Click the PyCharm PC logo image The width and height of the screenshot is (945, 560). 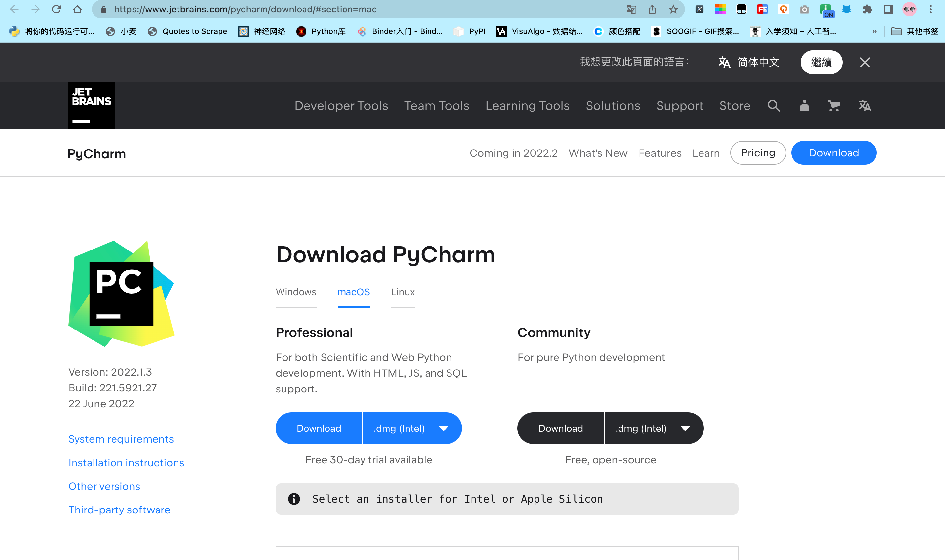tap(121, 293)
